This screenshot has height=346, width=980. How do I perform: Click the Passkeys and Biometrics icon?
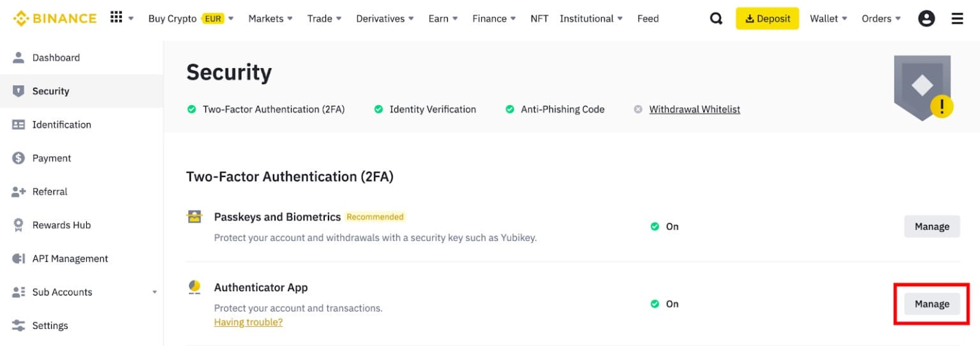tap(194, 217)
